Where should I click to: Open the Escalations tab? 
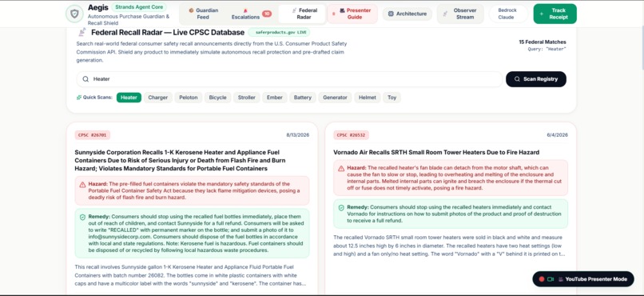(251, 14)
